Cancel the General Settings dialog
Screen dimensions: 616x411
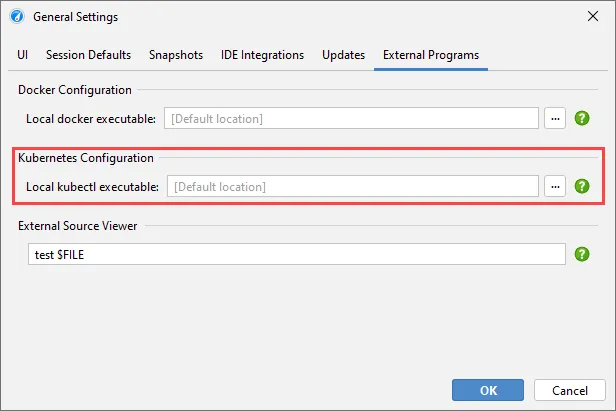[570, 390]
